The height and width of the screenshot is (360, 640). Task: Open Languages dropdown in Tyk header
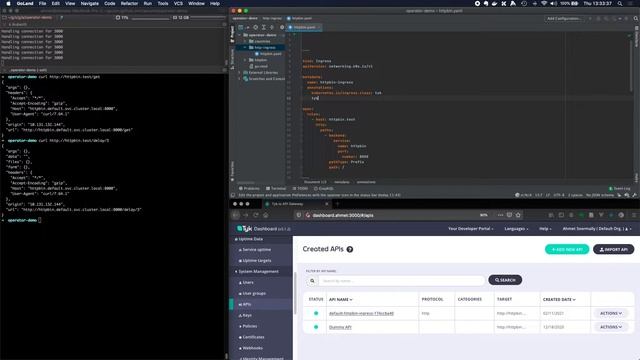point(516,229)
